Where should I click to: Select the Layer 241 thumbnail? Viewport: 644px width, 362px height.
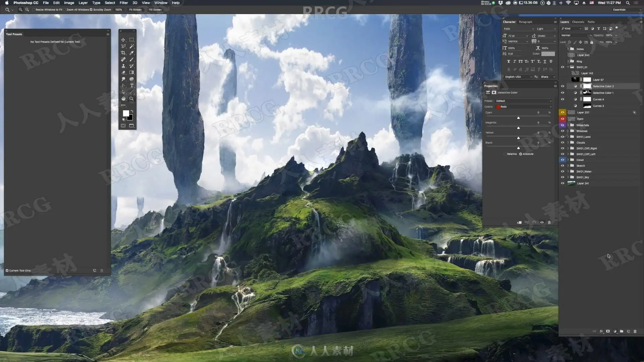[x=571, y=183]
